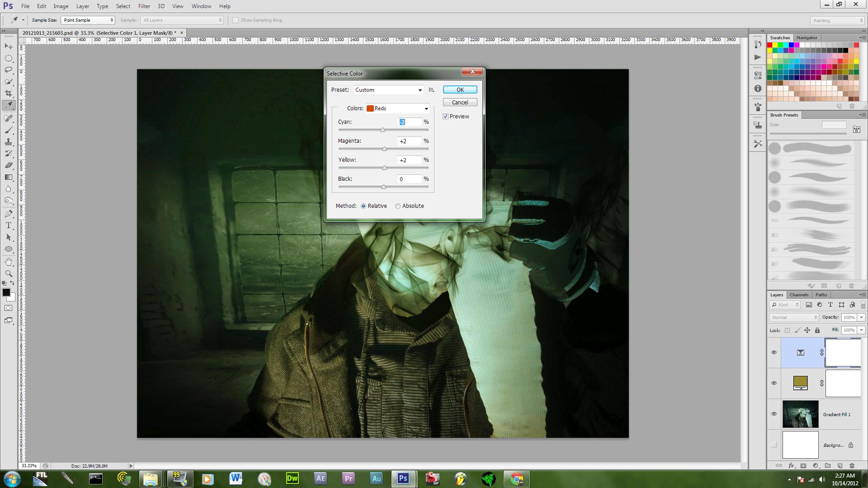Click the Magenta slider handle

pyautogui.click(x=384, y=149)
